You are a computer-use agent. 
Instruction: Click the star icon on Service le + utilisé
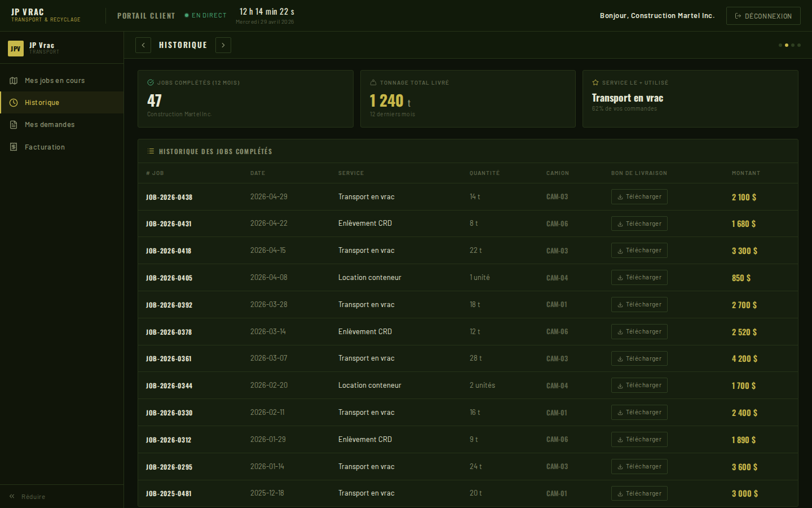coord(595,82)
